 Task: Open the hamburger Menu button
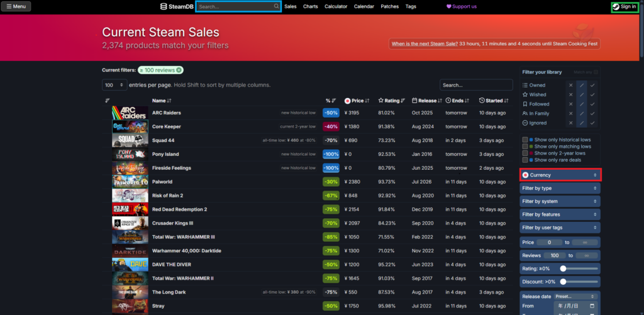(x=16, y=6)
